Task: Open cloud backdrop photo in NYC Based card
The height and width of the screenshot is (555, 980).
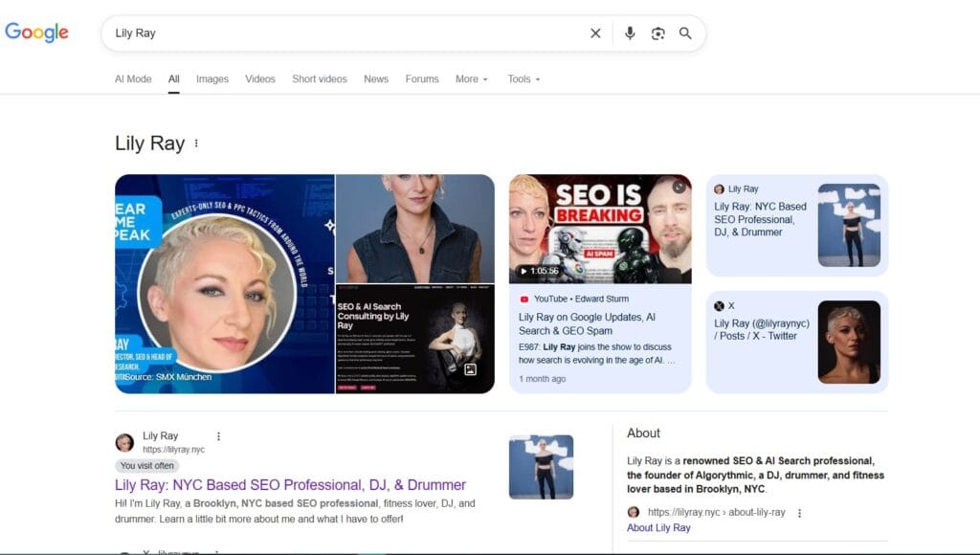Action: pos(849,225)
